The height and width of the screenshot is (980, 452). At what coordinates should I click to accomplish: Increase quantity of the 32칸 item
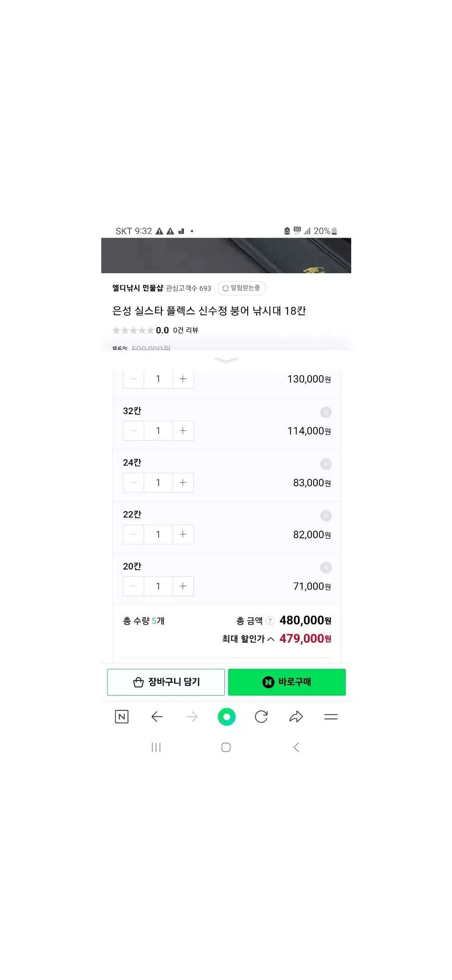click(x=183, y=431)
